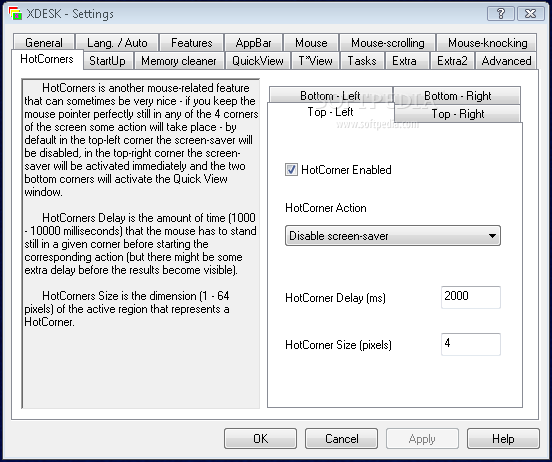
Task: Switch to the Advanced tab
Action: (506, 61)
